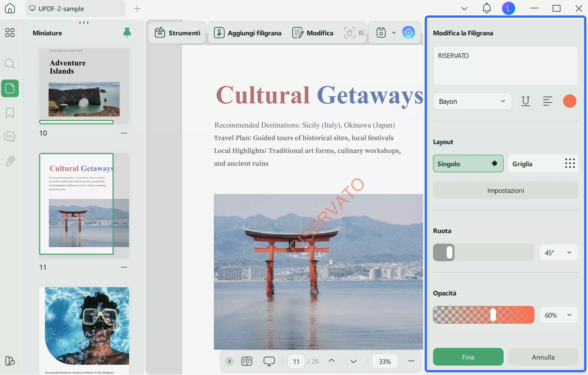Viewport: 588px width, 375px height.
Task: Select the Singolo layout option
Action: pyautogui.click(x=468, y=164)
